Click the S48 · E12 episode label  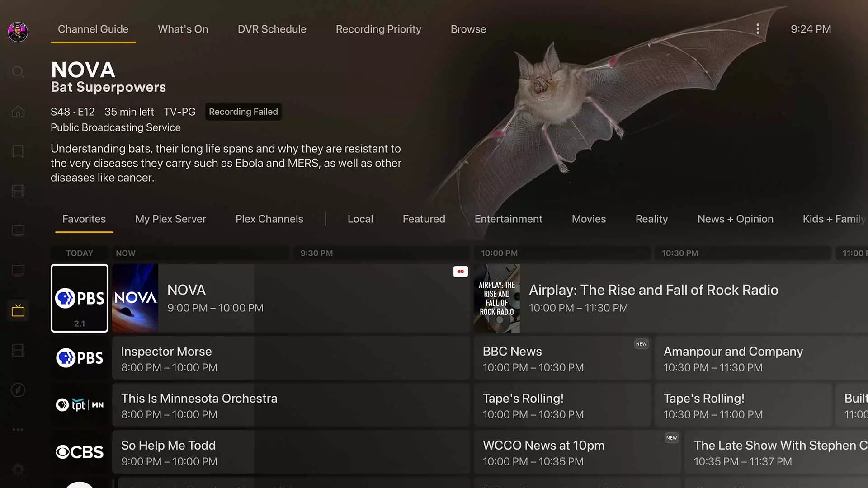[73, 112]
